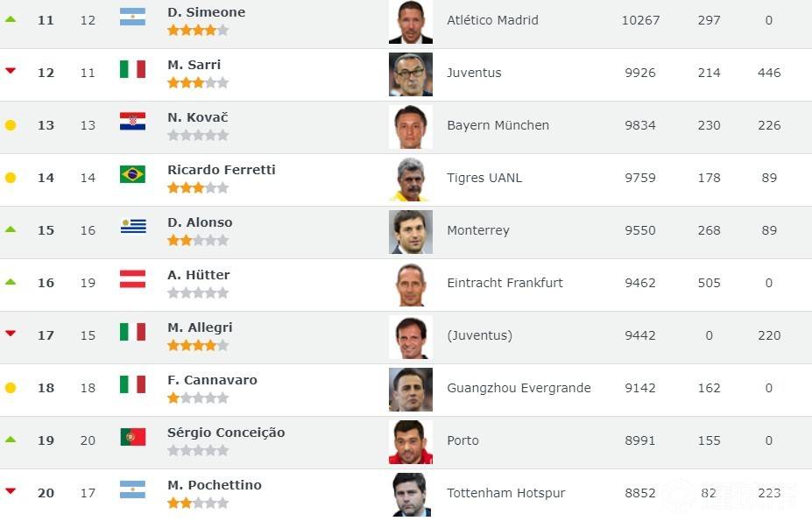Click Croatia flag next to N. Kovač
812x521 pixels.
click(x=132, y=122)
